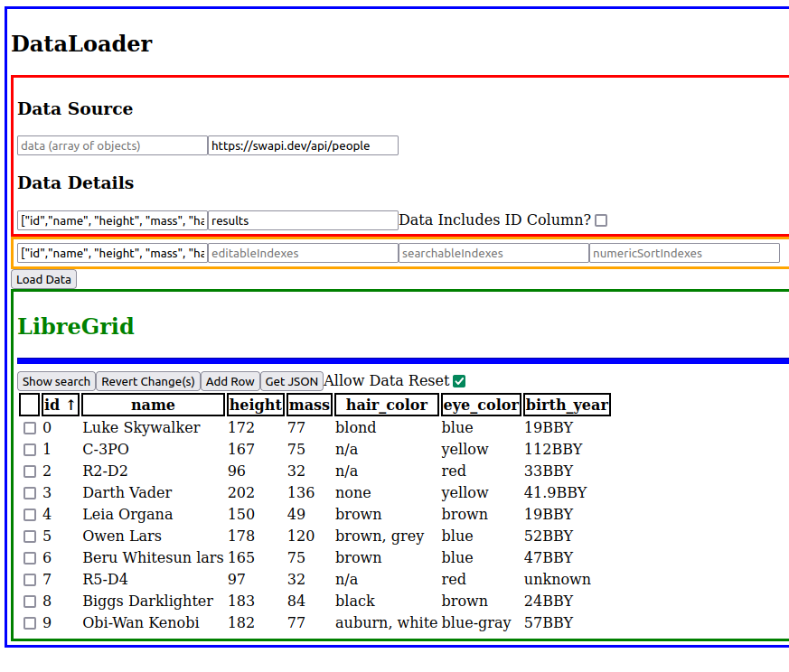Sort the grid by height column
This screenshot has height=672, width=789.
click(x=255, y=405)
